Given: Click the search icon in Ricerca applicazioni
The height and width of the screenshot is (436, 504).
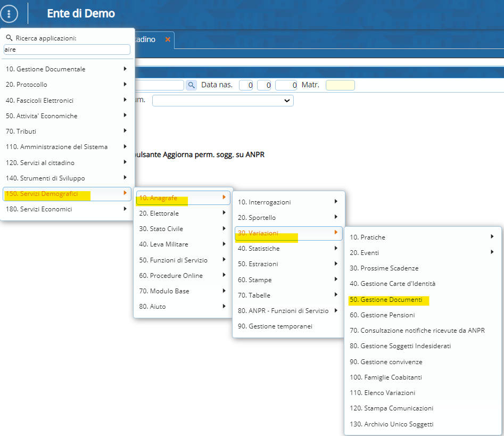Looking at the screenshot, I should click(x=9, y=38).
